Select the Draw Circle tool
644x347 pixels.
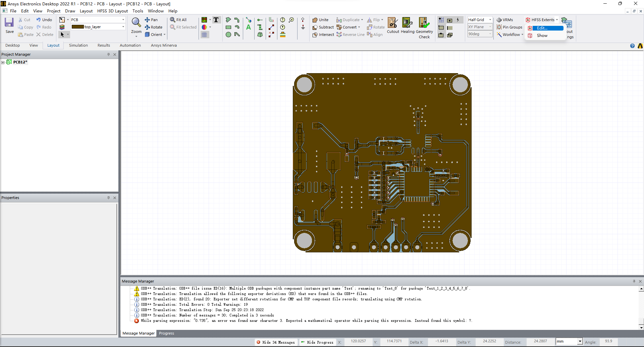228,35
